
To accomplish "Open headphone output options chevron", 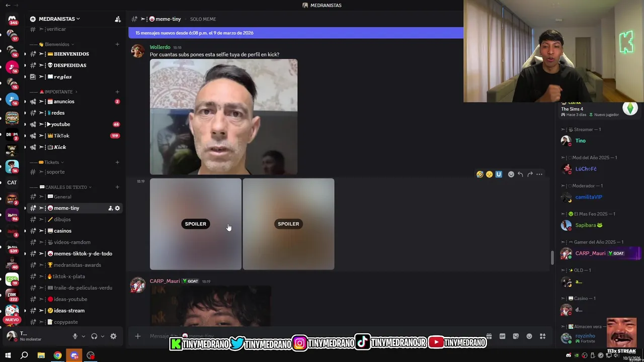I will [103, 336].
